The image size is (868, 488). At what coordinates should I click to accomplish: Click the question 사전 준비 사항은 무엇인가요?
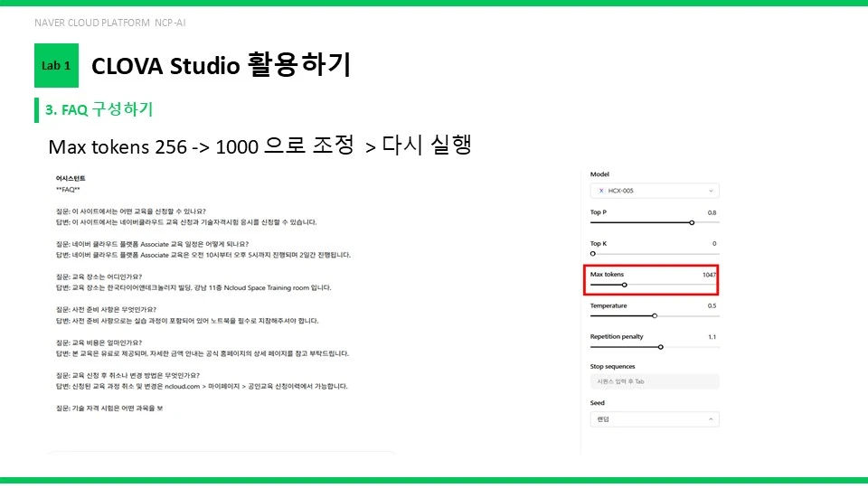click(106, 310)
